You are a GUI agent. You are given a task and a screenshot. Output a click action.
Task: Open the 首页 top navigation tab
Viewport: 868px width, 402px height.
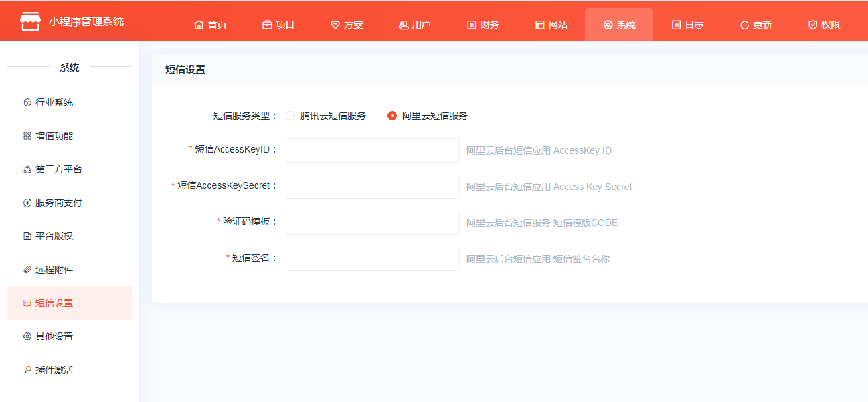pos(210,25)
